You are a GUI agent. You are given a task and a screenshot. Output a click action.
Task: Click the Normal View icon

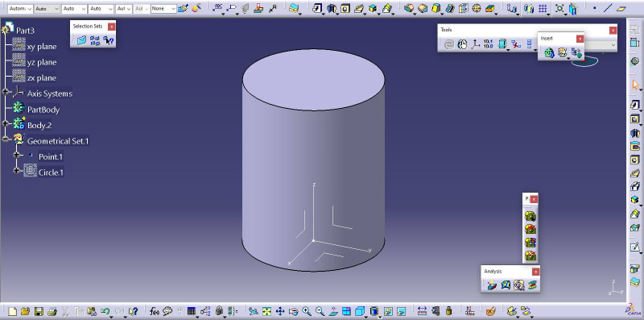[x=333, y=311]
